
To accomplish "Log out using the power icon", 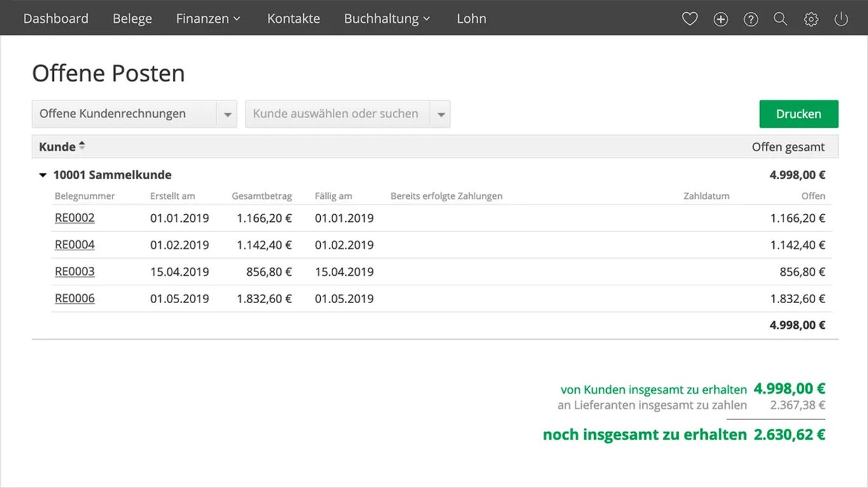I will point(841,19).
